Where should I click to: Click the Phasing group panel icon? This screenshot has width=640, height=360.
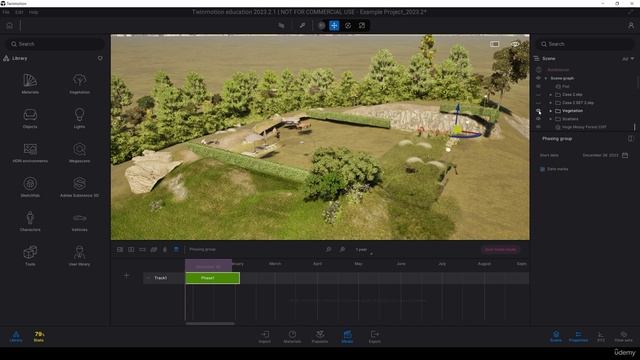(631, 139)
